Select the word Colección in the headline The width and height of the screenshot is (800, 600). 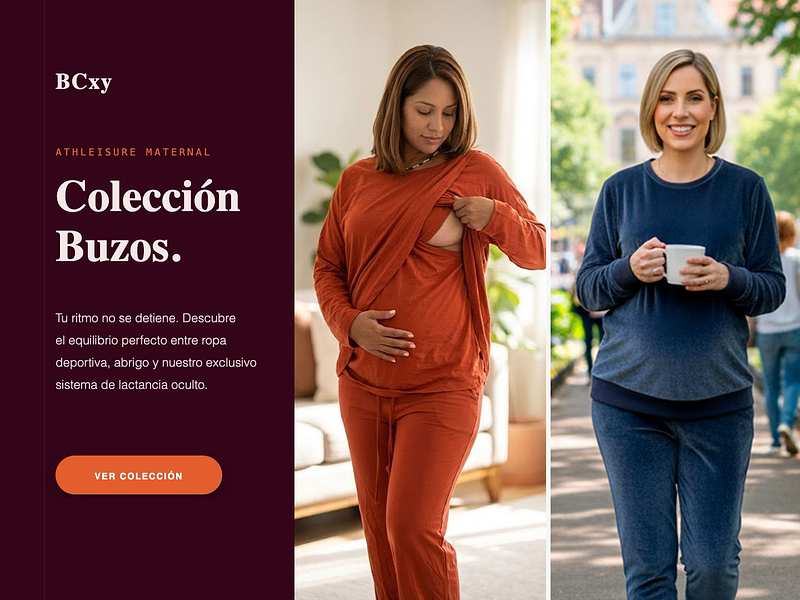148,196
